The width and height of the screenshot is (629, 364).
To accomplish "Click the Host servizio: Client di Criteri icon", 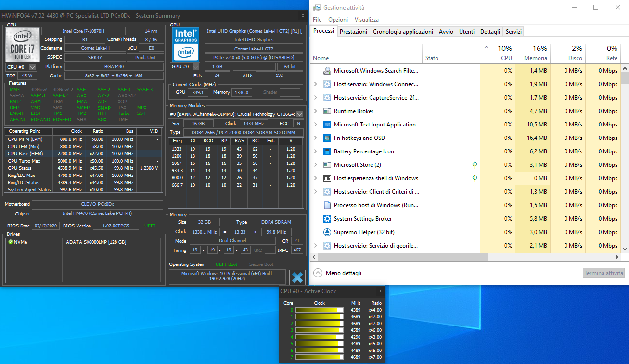I will pos(327,192).
